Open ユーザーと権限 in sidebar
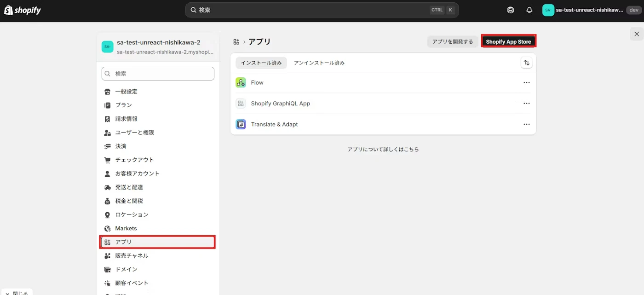The height and width of the screenshot is (295, 644). coord(158,133)
